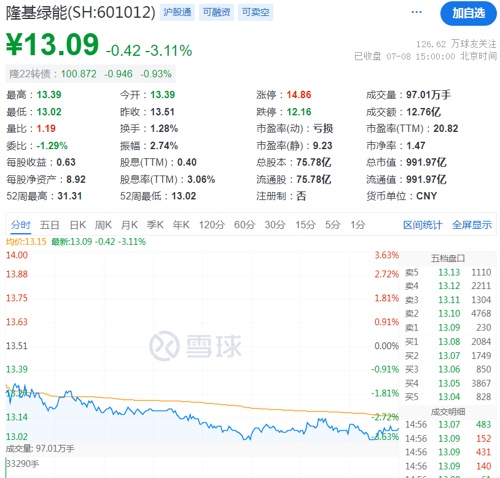The width and height of the screenshot is (500, 478).
Task: Click the 成交明细 header
Action: (448, 412)
